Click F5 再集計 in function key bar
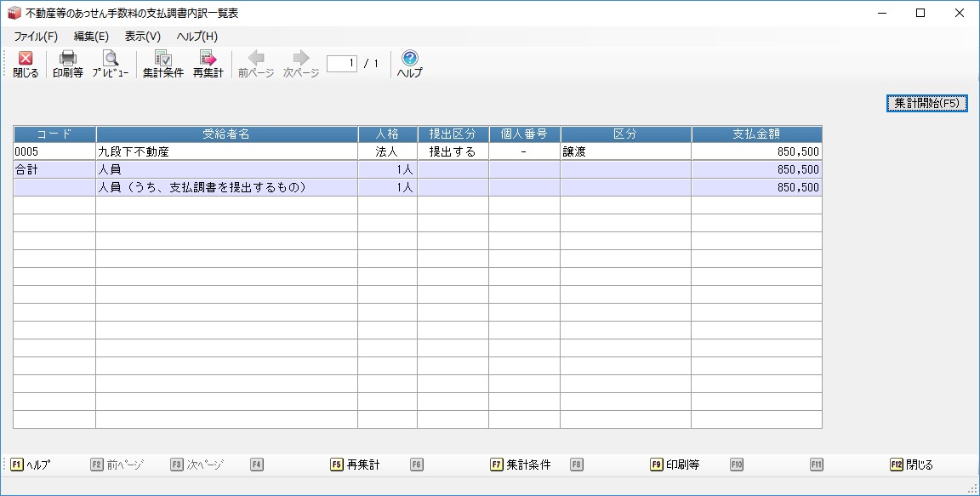Viewport: 980px width, 496px height. click(355, 465)
